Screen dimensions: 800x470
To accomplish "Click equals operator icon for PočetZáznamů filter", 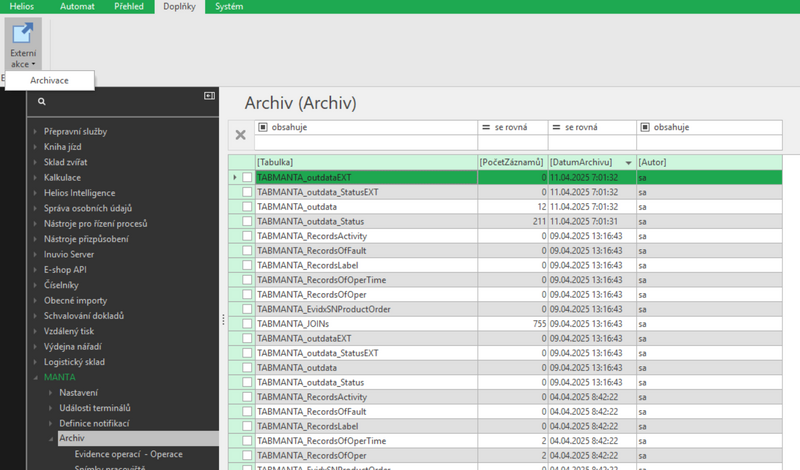I will pyautogui.click(x=486, y=127).
